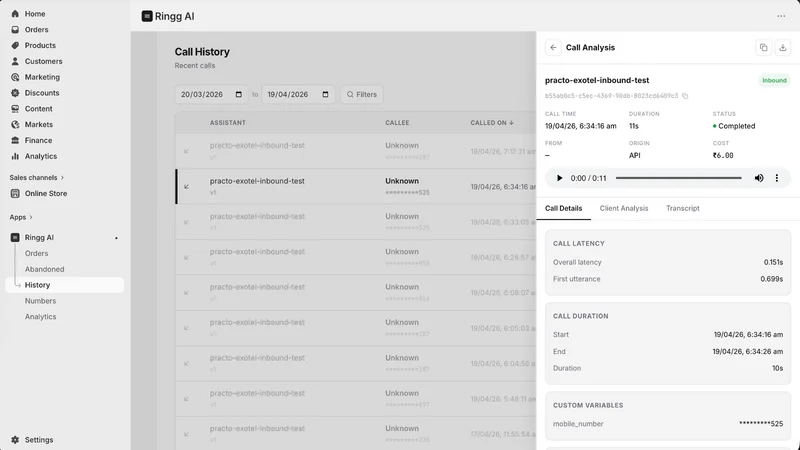Viewport: 800px width, 450px height.
Task: Switch to the Client Analysis tab
Action: (623, 208)
